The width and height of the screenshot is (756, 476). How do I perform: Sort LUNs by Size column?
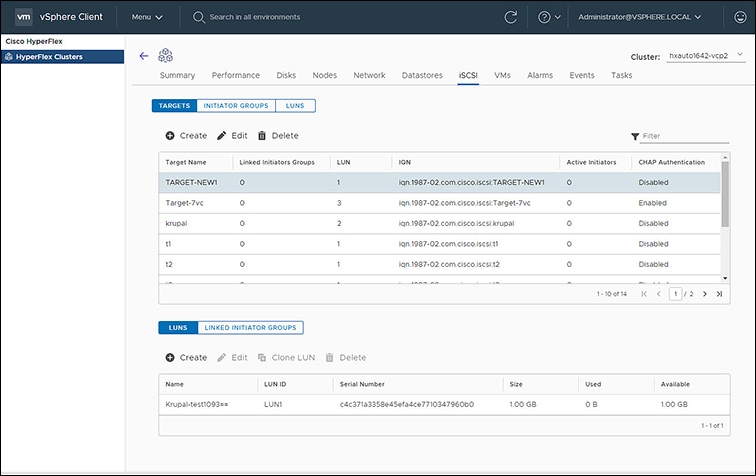[516, 384]
